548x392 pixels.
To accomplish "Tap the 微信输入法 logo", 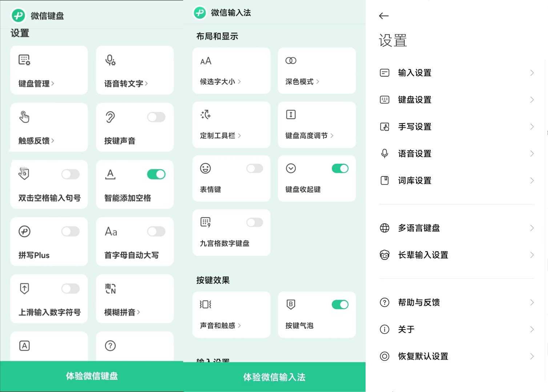I will [200, 13].
